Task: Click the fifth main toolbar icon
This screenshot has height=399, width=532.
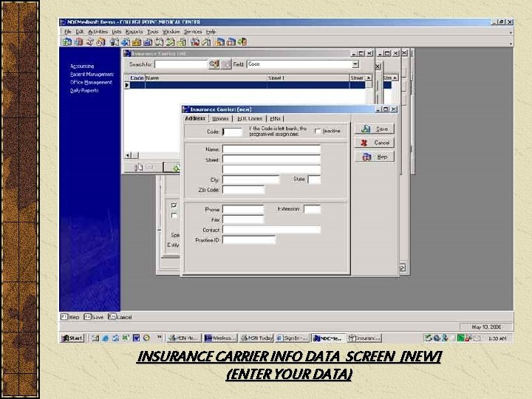Action: [115, 41]
